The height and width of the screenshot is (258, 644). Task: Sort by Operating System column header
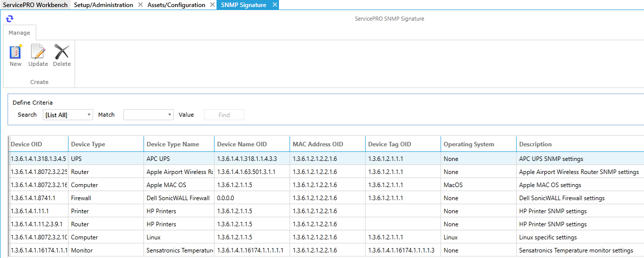[x=478, y=144]
